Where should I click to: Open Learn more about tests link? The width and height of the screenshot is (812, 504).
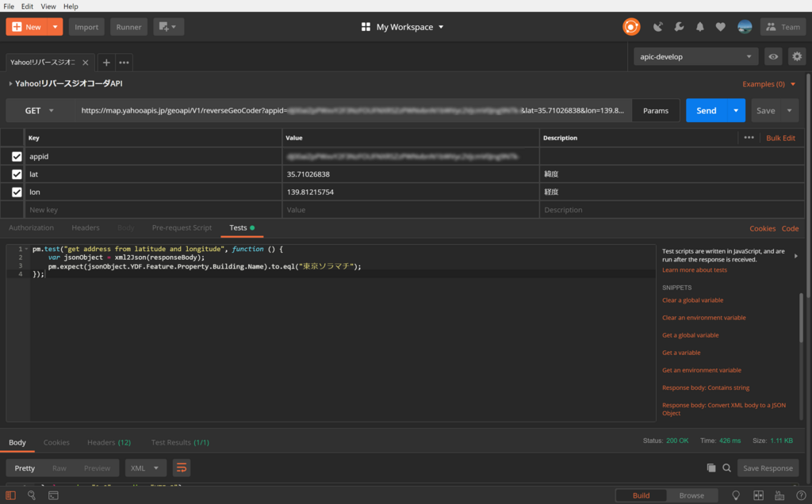(695, 270)
